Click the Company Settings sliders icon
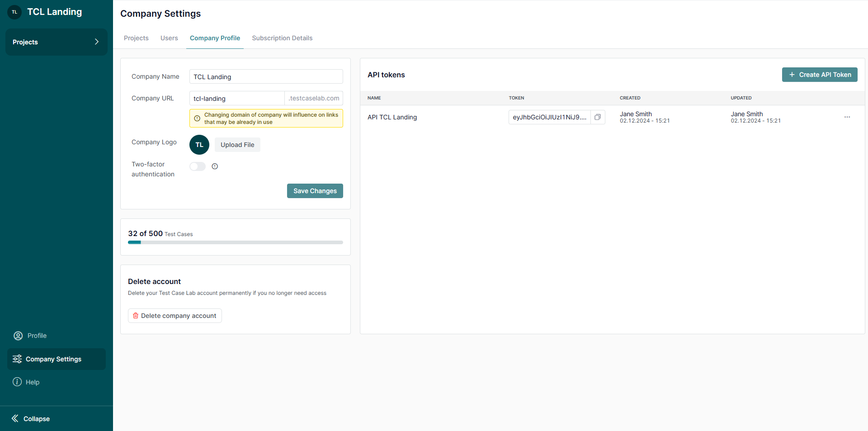Screen dimensions: 868x431 tap(17, 359)
